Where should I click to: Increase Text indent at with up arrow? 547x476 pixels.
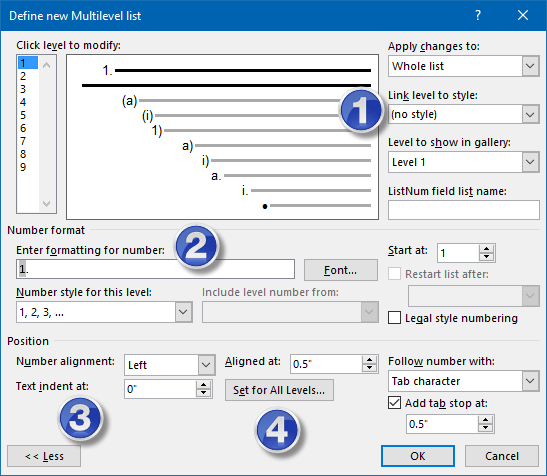tap(203, 385)
